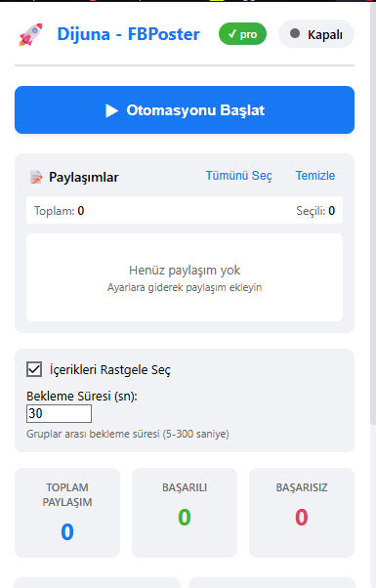Screen dimensions: 376x588
Task: Click the rocket logo icon
Action: (30, 34)
